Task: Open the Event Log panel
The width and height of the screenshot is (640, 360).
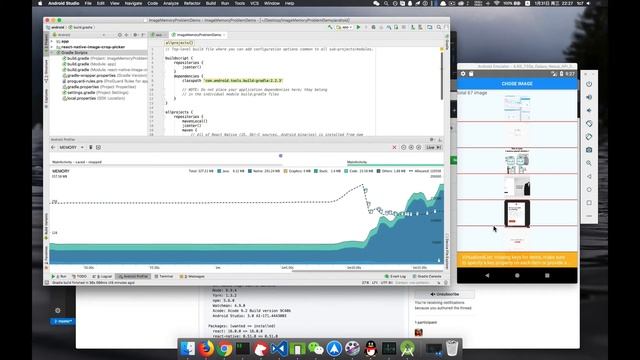Action: point(396,276)
